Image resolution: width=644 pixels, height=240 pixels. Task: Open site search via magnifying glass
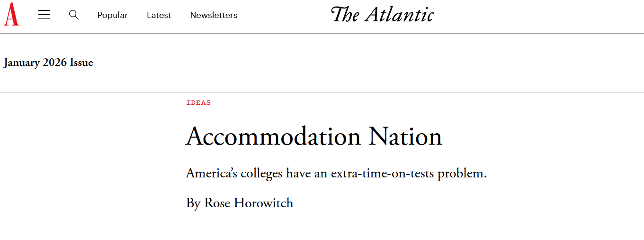pos(73,15)
